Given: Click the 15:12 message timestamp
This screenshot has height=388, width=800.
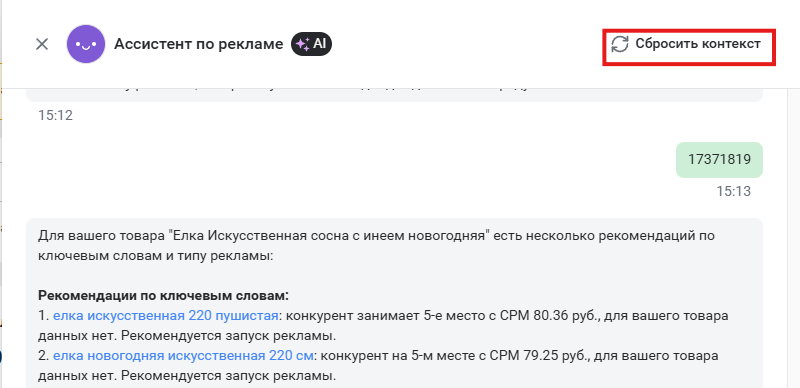Looking at the screenshot, I should [x=56, y=115].
